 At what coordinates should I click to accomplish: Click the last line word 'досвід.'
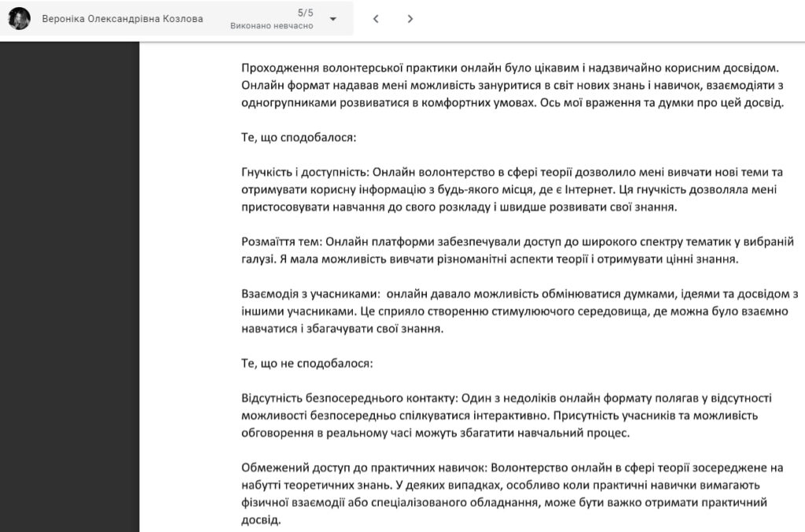click(260, 520)
